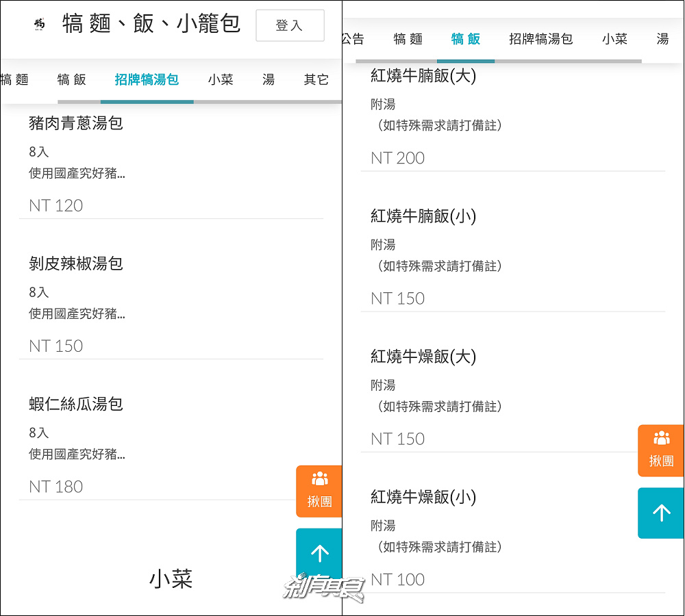
Task: Choose the 剝皮辣椒湯包 menu item
Action: pyautogui.click(x=76, y=264)
